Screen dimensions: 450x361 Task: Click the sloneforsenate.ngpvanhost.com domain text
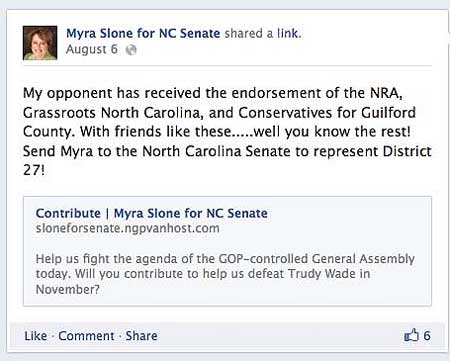pyautogui.click(x=128, y=228)
